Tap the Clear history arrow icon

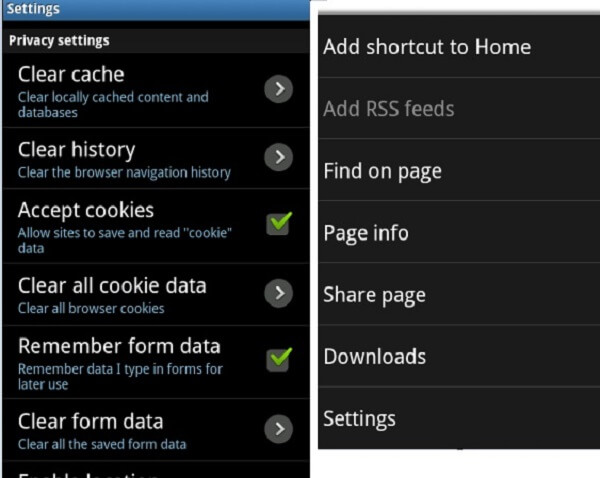click(279, 157)
